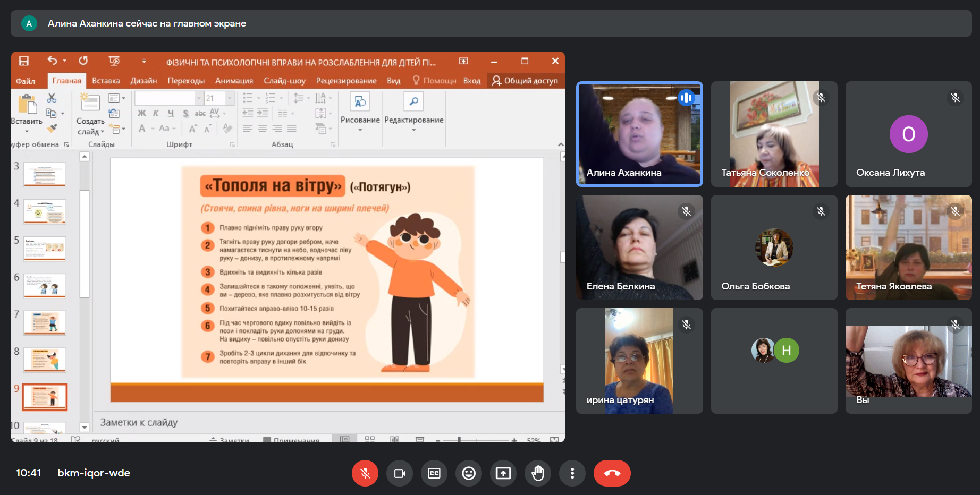
Task: Switch to the Анимация tab
Action: 234,81
